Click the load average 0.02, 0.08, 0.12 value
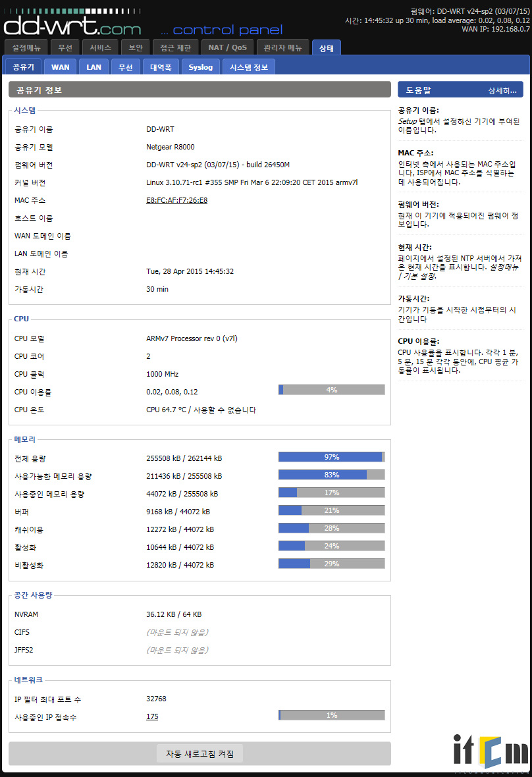 point(172,392)
